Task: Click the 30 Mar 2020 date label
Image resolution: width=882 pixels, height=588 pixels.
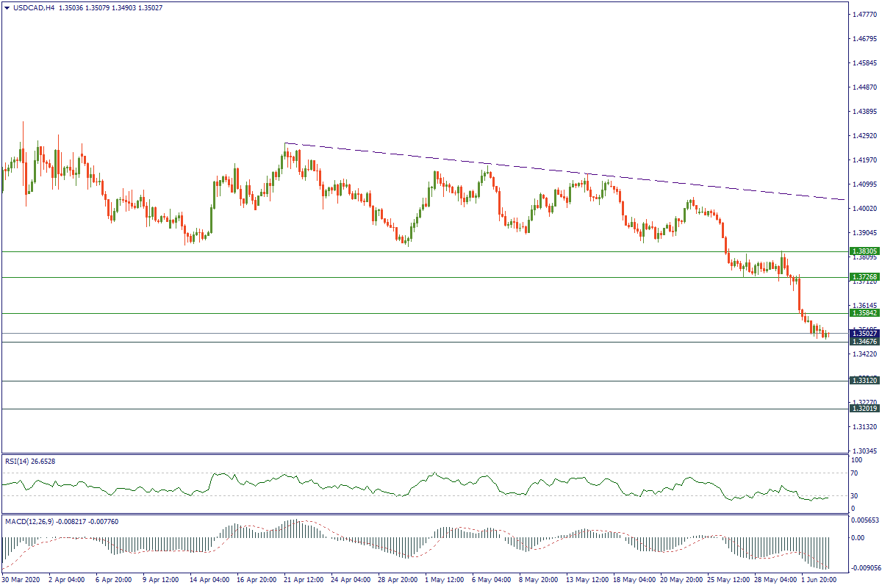Action: 20,580
